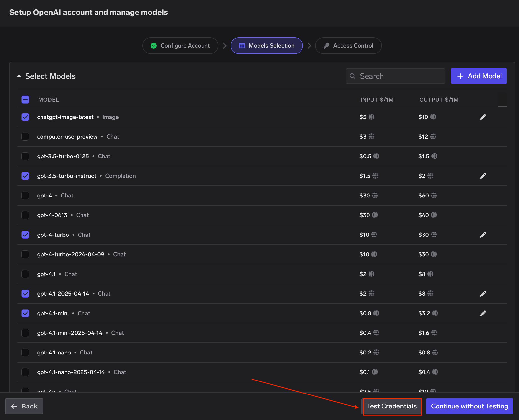This screenshot has width=519, height=420.
Task: Click the globe icon next to gpt-4 input price
Action: coord(374,196)
